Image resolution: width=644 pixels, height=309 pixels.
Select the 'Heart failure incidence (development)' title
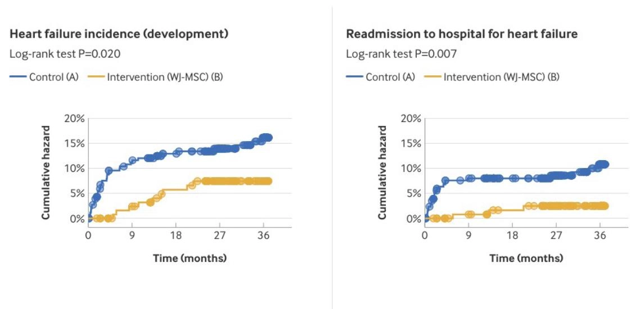[119, 34]
